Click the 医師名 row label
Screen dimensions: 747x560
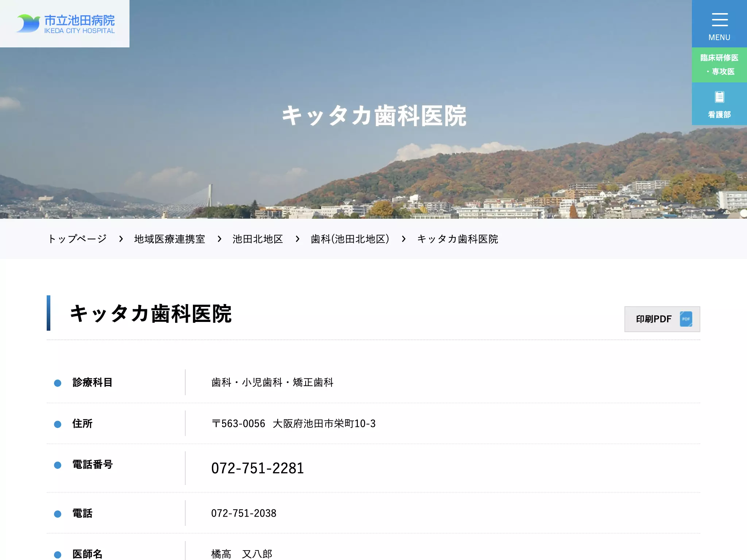click(87, 554)
